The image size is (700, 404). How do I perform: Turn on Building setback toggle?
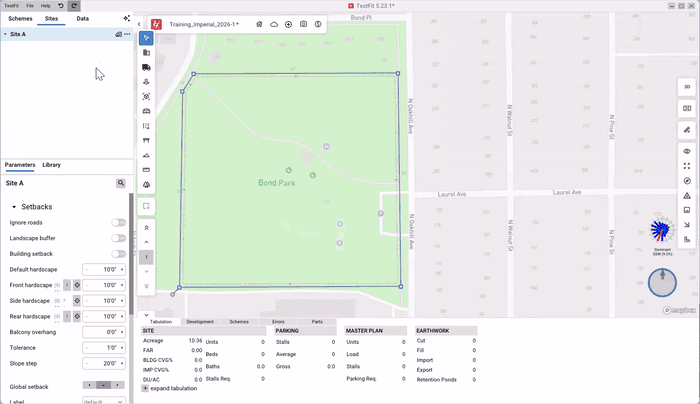(118, 254)
